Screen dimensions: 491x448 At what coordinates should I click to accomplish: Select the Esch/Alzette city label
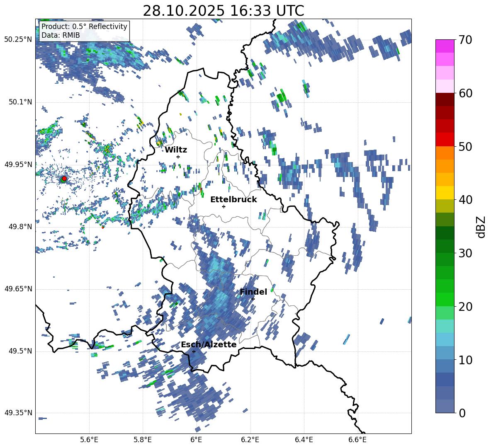pos(209,344)
